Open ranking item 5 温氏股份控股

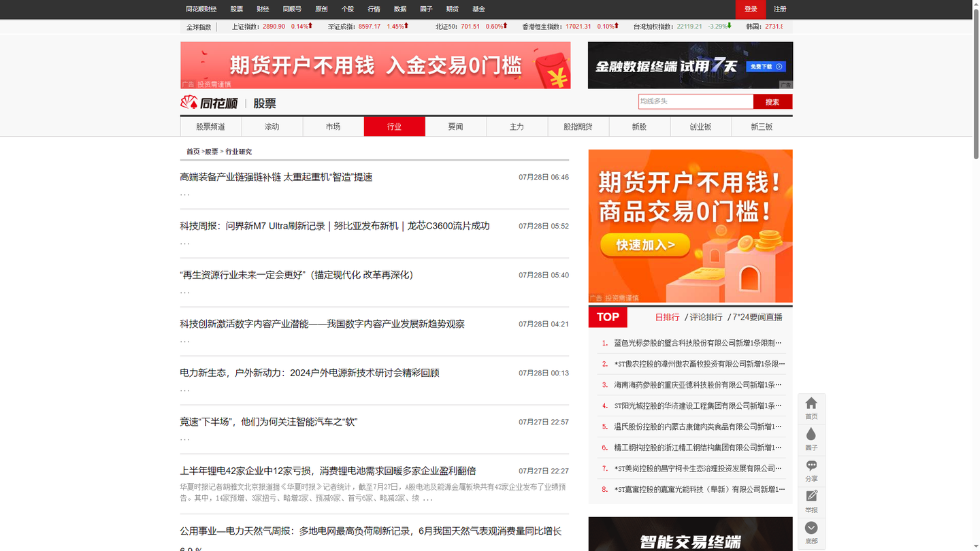tap(698, 427)
